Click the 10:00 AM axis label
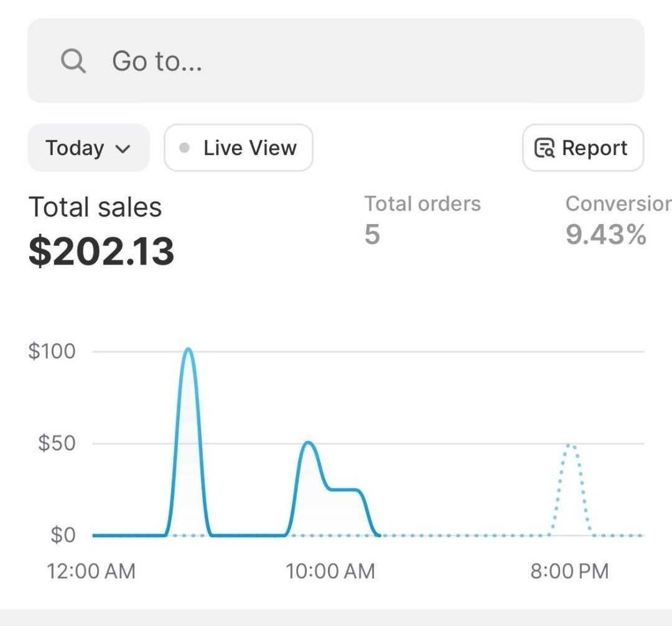672x626 pixels. point(330,571)
